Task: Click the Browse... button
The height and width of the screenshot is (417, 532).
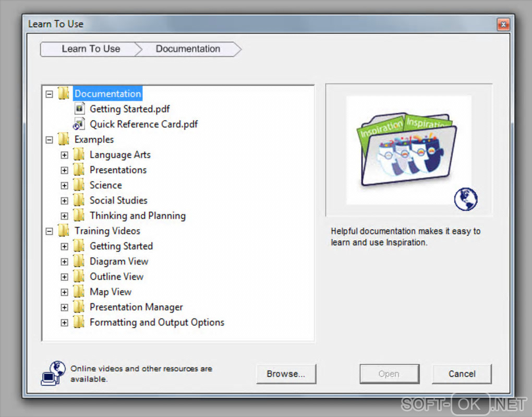Action: click(286, 374)
